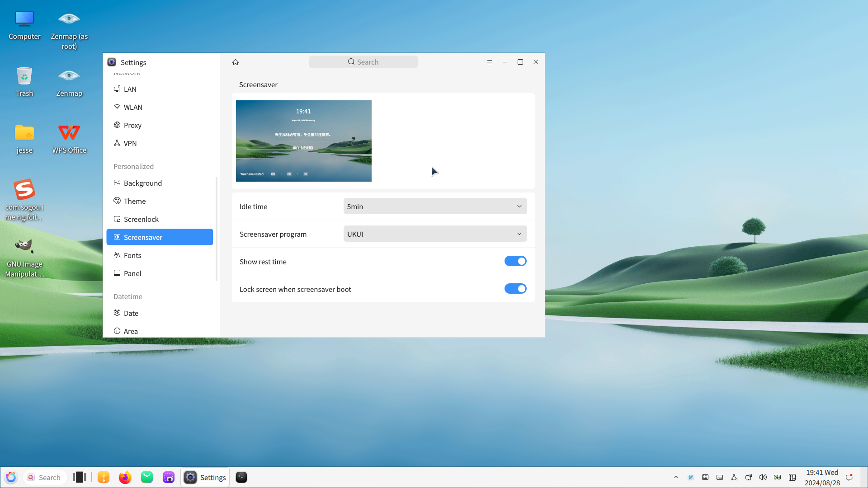
Task: Open the purple taskbar app icon
Action: point(169,478)
